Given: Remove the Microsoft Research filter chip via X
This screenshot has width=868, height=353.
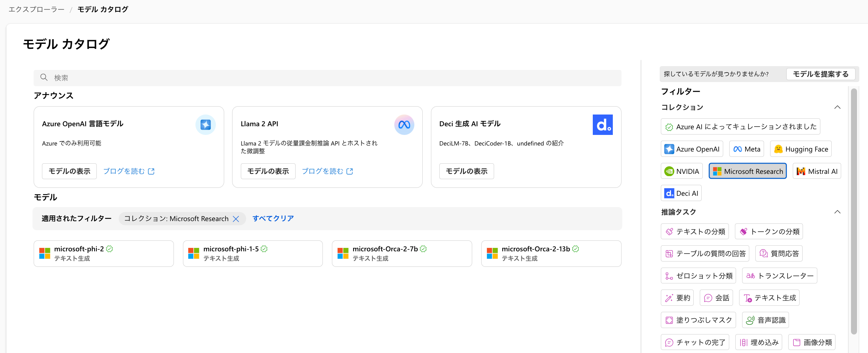Looking at the screenshot, I should [236, 219].
